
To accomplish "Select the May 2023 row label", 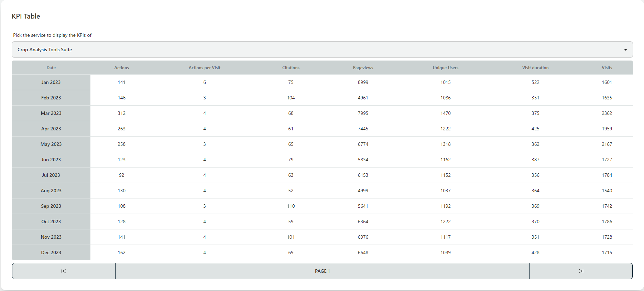I will 51,144.
